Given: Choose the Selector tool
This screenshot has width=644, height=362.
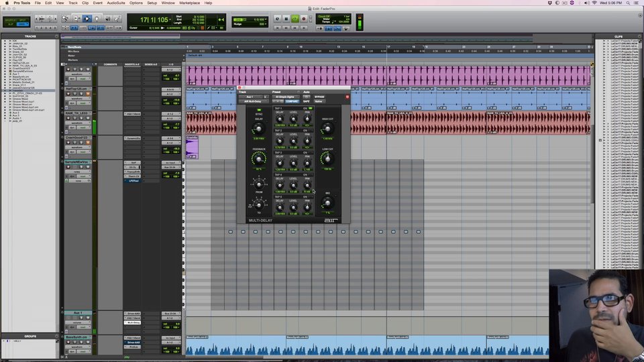Looking at the screenshot, I should (x=87, y=19).
